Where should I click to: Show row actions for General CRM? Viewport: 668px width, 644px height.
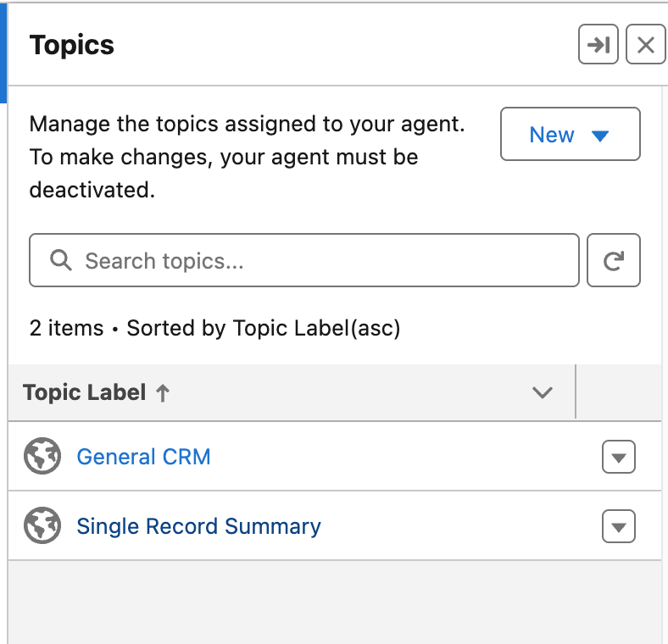tap(618, 458)
